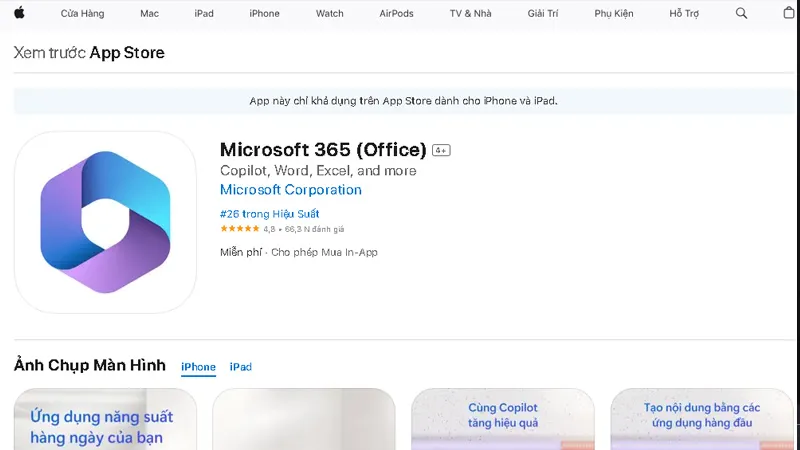Open the Mac menu item
Screen dimensions: 800x450
coord(149,14)
